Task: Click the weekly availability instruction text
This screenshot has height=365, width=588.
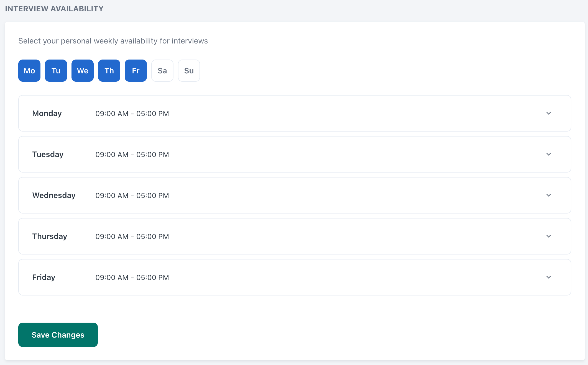Action: coord(113,41)
